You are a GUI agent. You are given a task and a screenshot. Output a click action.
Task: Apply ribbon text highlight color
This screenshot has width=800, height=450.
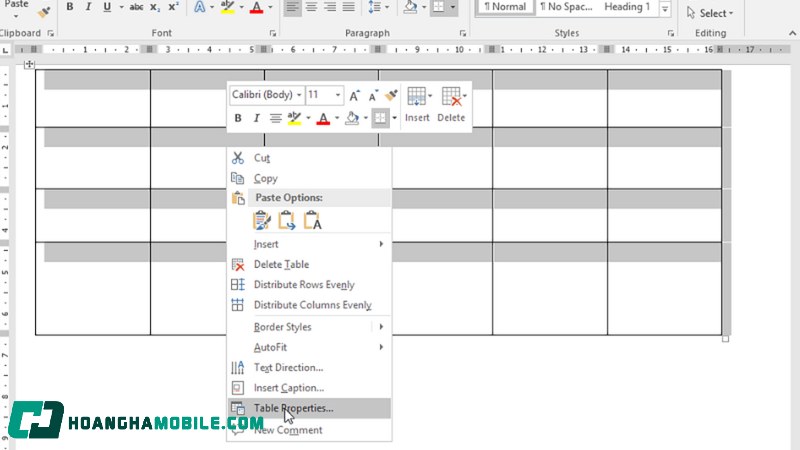[228, 7]
